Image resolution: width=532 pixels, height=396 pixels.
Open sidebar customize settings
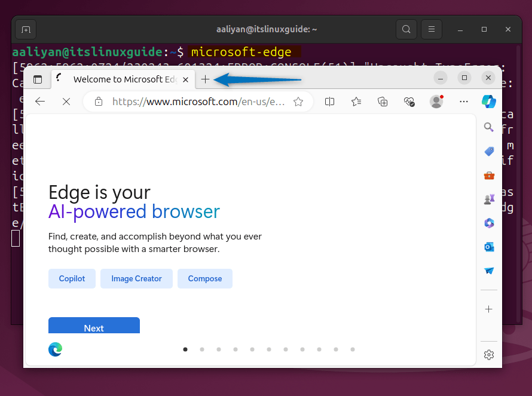point(489,354)
